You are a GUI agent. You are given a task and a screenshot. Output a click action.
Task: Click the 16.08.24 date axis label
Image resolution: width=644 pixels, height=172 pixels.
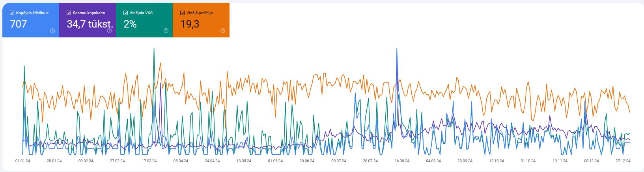point(401,161)
